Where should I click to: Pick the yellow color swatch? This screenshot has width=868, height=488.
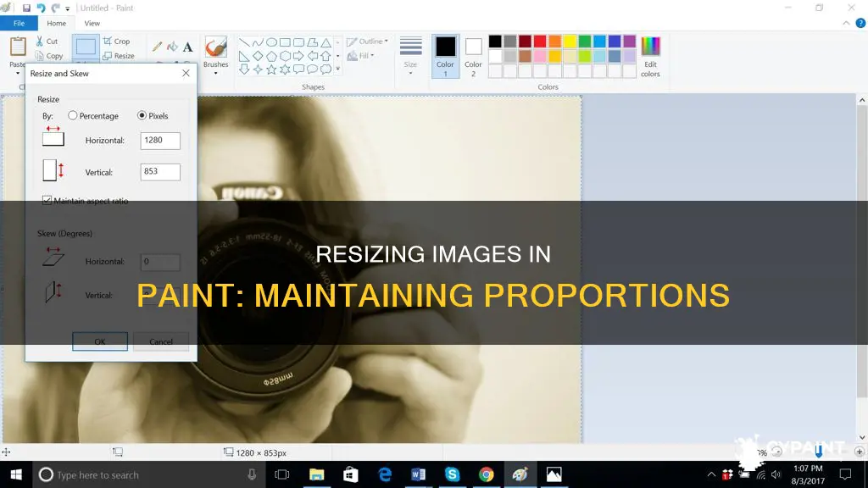(x=570, y=41)
